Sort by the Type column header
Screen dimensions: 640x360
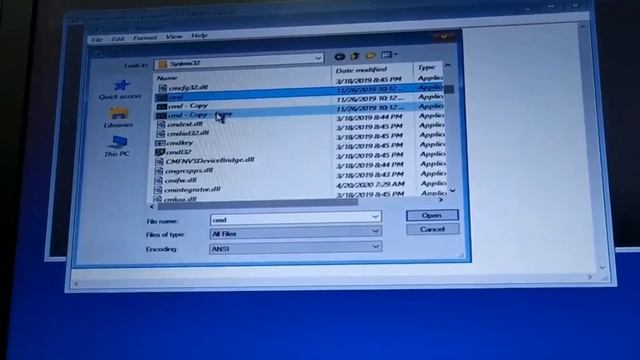click(427, 67)
